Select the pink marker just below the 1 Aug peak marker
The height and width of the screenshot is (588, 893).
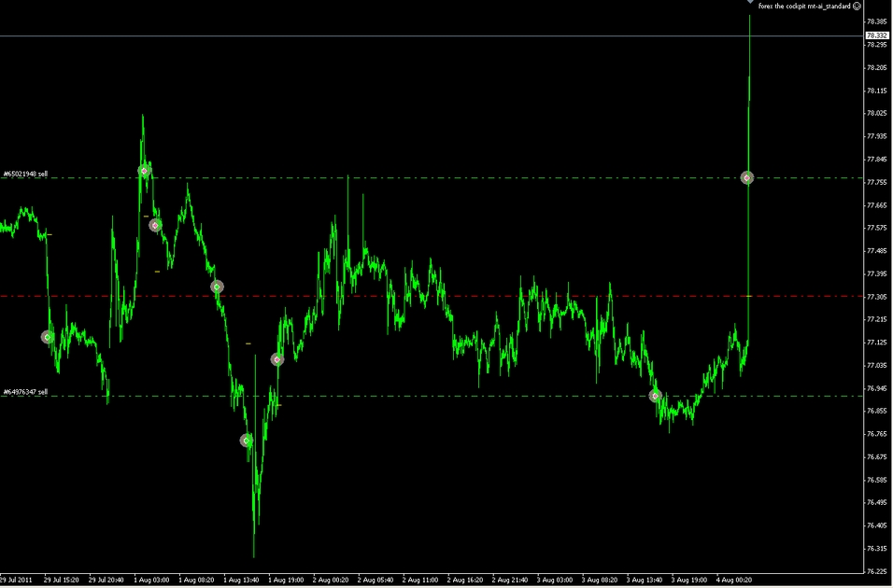155,226
